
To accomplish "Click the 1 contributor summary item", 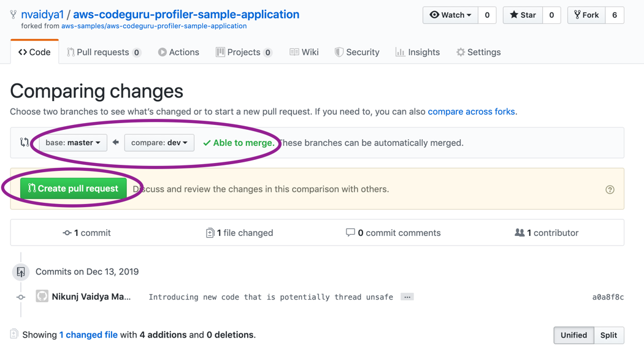I will pyautogui.click(x=546, y=233).
